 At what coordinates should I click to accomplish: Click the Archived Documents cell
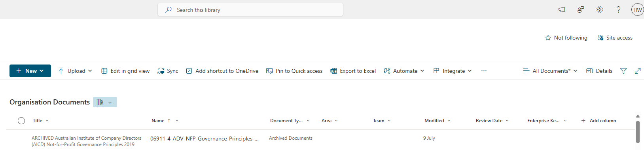(x=291, y=138)
